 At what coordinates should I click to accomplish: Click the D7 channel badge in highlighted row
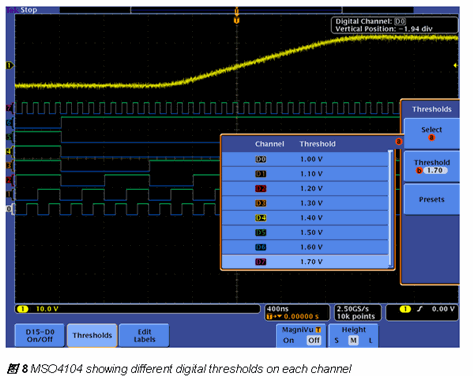tap(260, 262)
